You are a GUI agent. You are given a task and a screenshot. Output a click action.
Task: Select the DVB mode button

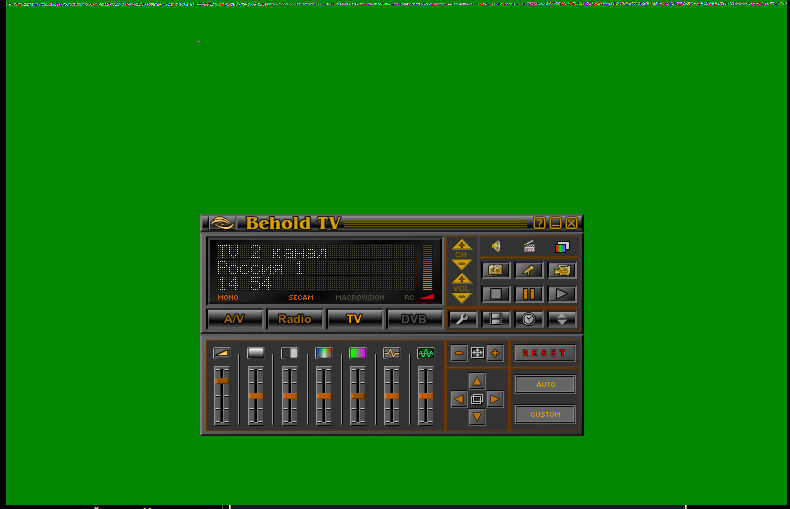tap(414, 319)
